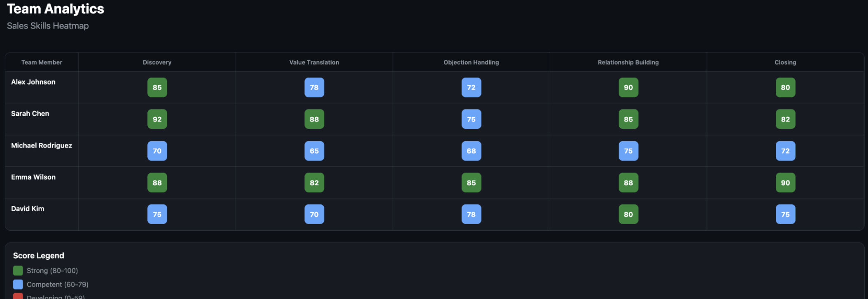Click the David Kim team member name
Image resolution: width=868 pixels, height=299 pixels.
pyautogui.click(x=28, y=209)
